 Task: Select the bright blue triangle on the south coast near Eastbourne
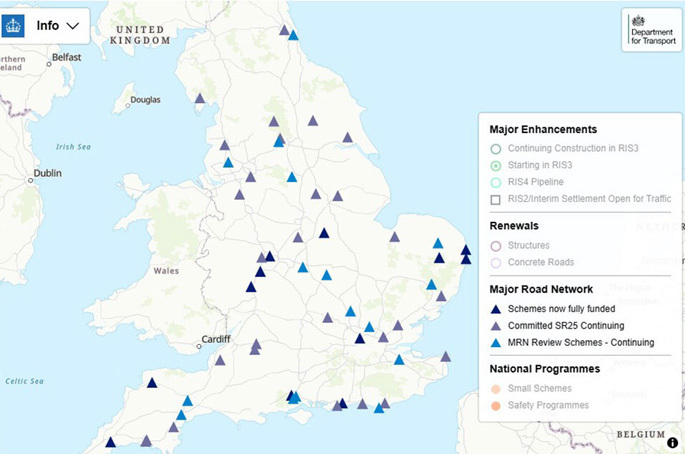tap(379, 408)
